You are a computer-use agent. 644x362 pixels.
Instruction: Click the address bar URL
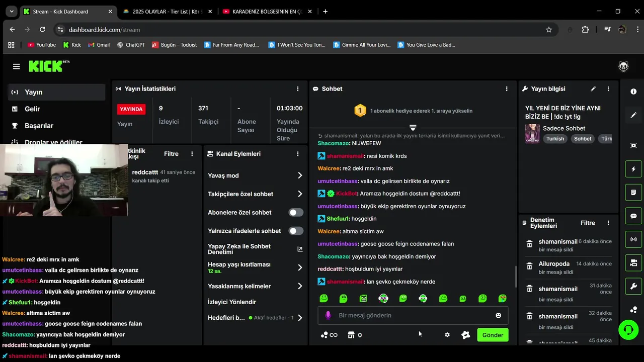click(104, 30)
